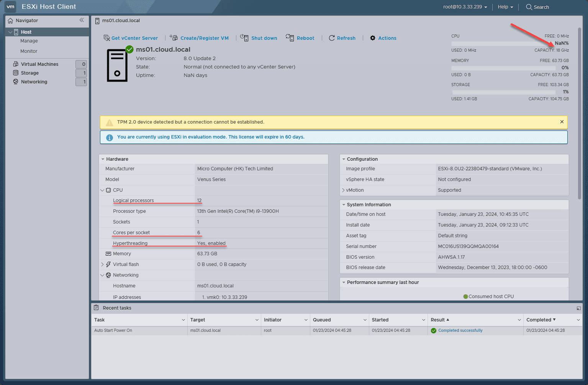Screen dimensions: 588x385
Task: Open the Initiator column dropdown arrow
Action: [x=306, y=320]
